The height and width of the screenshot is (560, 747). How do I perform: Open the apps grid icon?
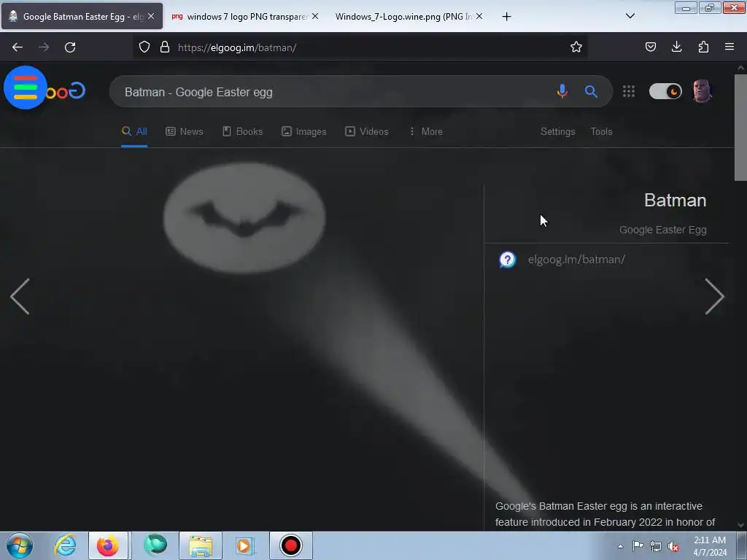629,91
